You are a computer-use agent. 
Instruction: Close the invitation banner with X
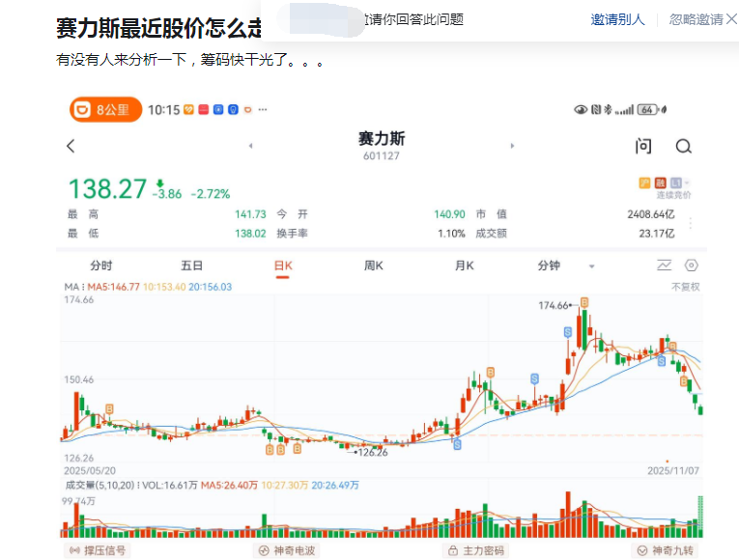tap(731, 19)
